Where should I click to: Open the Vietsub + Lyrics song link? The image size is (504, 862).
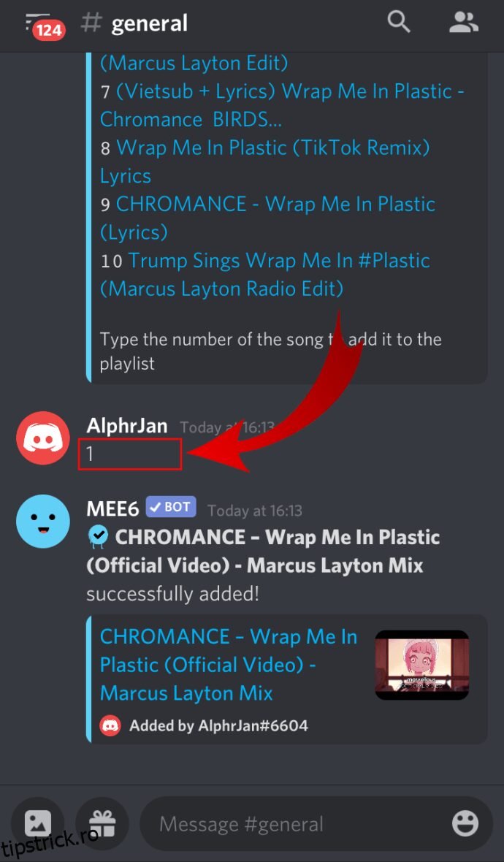coord(282,105)
